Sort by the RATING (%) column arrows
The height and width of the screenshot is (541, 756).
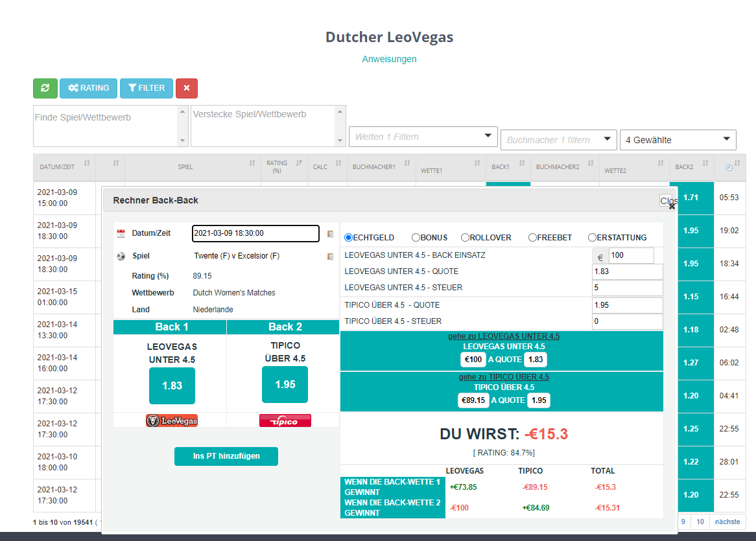pyautogui.click(x=299, y=163)
